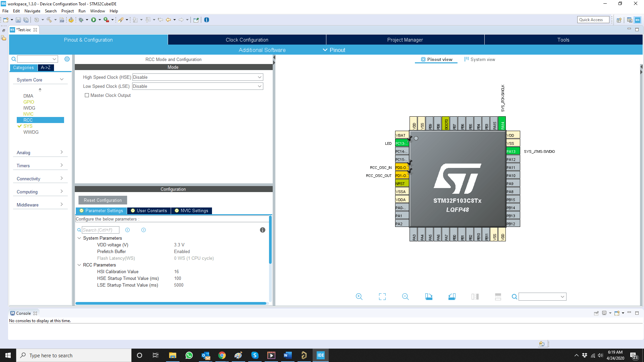
Task: Click the Reset Configuration button
Action: [103, 200]
